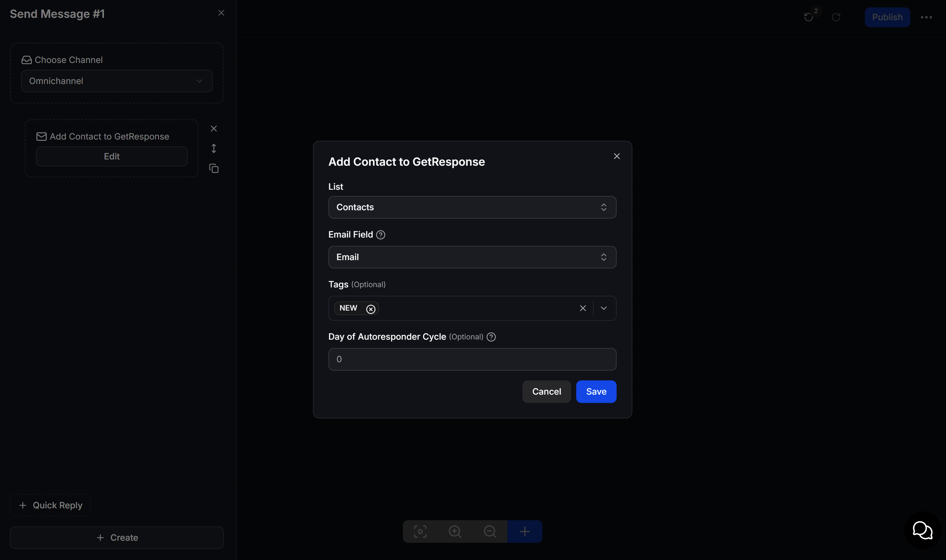Image resolution: width=946 pixels, height=560 pixels.
Task: Show help for Day of Autoresponder Cycle
Action: 491,337
